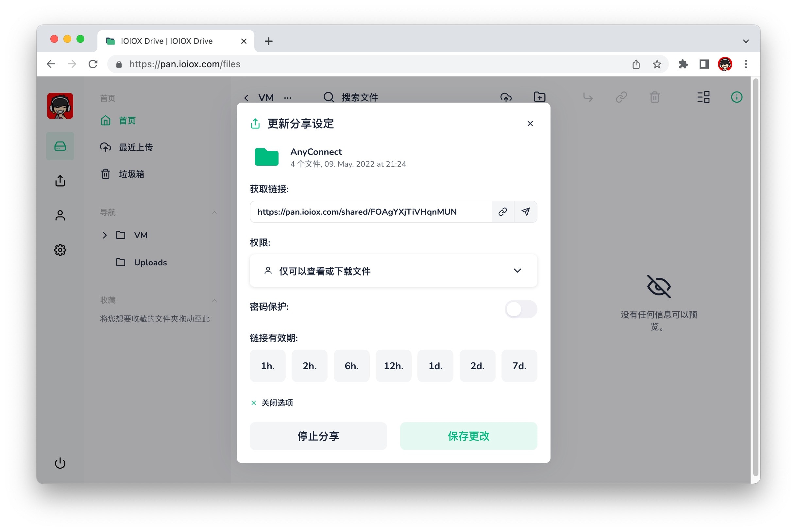Click the 保存更改 button

[x=468, y=436]
